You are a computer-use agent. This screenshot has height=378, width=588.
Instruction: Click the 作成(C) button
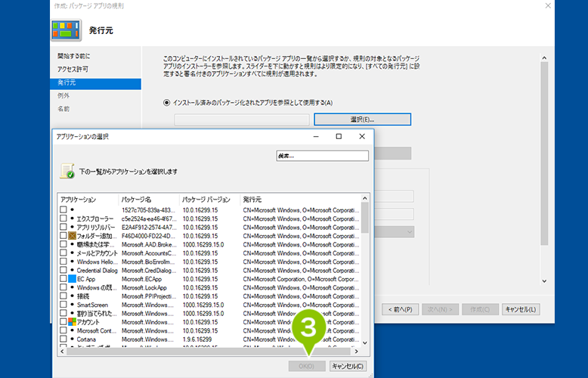pyautogui.click(x=481, y=309)
